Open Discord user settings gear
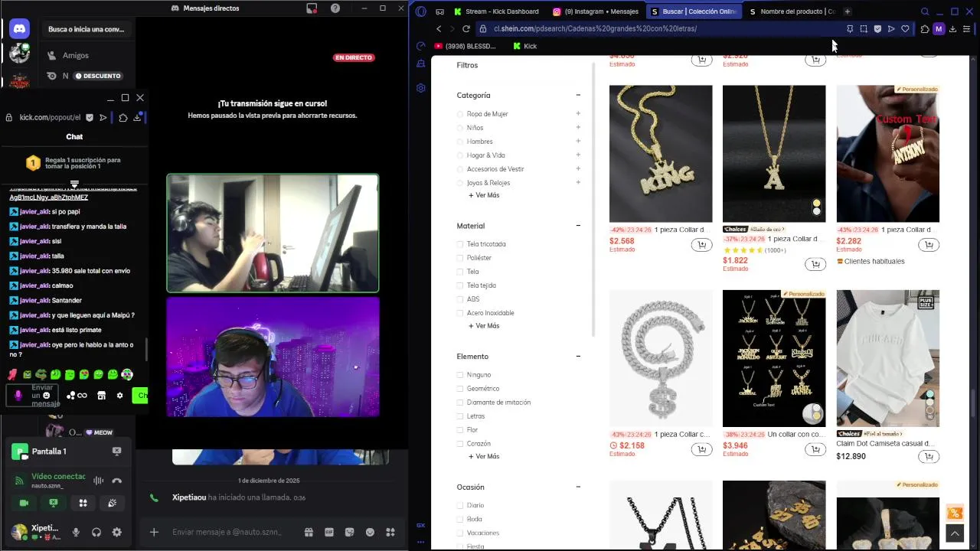Viewport: 980px width, 551px height. (116, 533)
